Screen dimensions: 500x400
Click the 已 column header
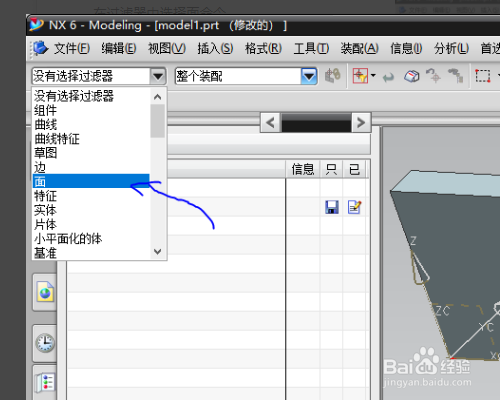354,169
